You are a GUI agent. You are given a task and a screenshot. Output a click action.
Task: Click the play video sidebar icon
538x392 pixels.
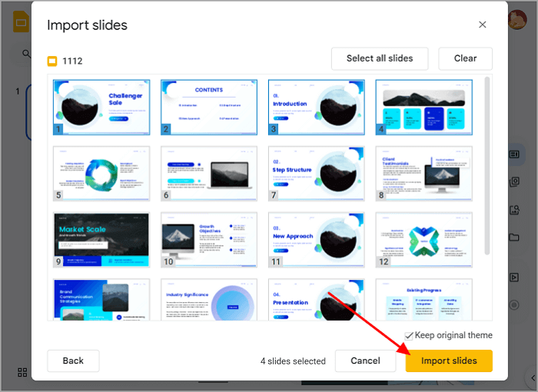(x=514, y=277)
